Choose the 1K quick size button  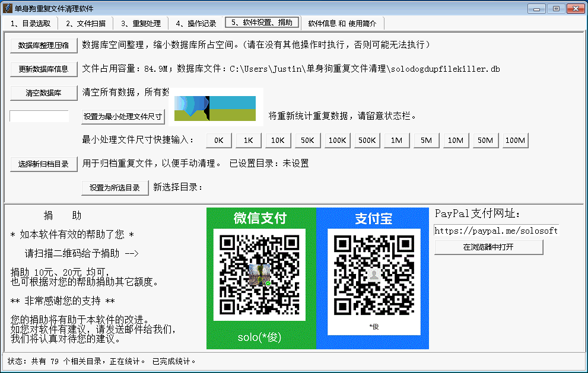[248, 140]
